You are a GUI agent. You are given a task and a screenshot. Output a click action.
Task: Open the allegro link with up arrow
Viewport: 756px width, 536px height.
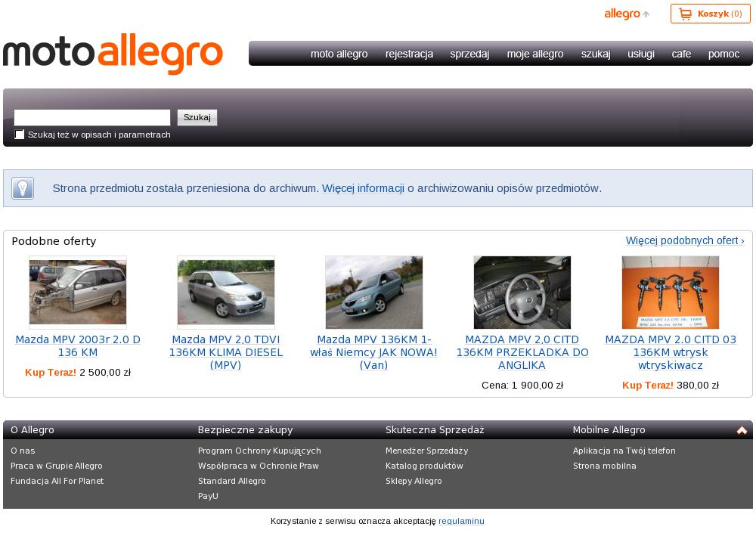[627, 14]
